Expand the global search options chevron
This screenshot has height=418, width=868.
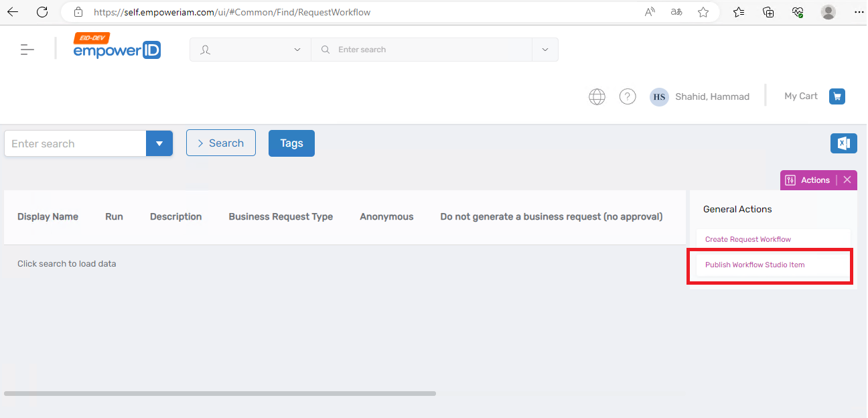545,50
